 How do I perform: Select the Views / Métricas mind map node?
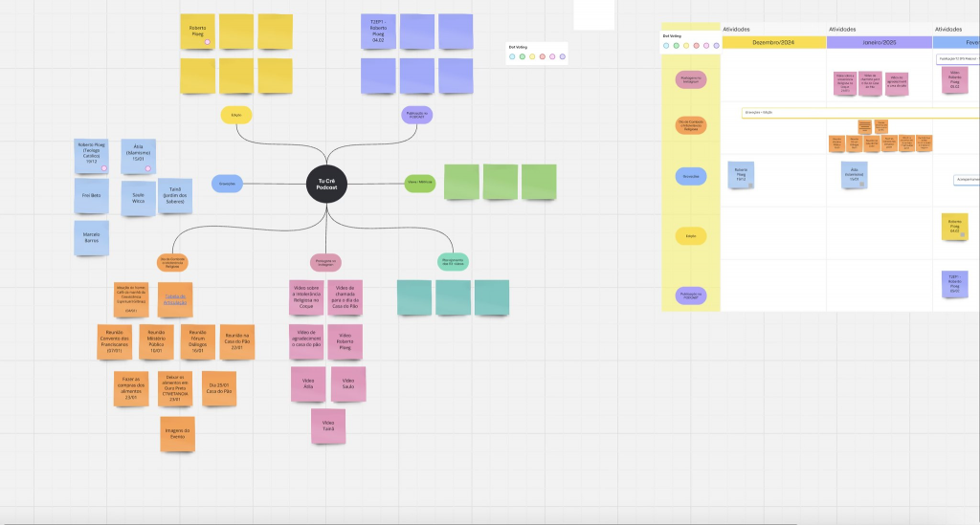[x=419, y=183]
